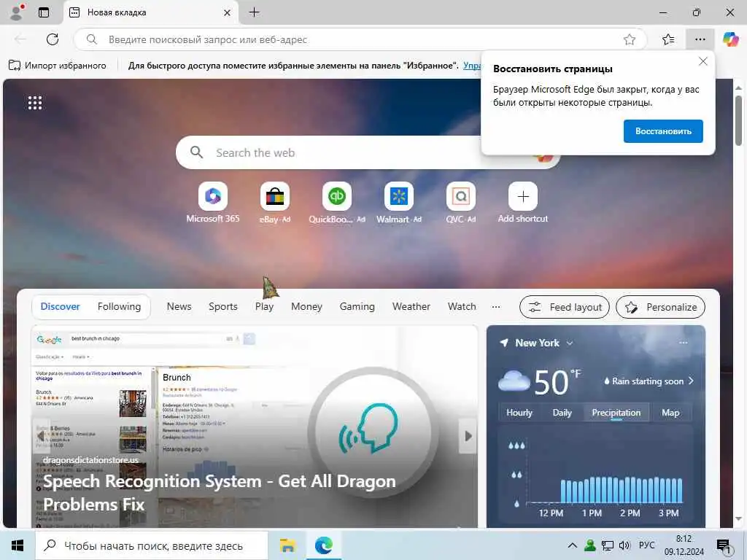Screen dimensions: 747x560
Task: Add page to favorites star icon
Action: click(630, 39)
